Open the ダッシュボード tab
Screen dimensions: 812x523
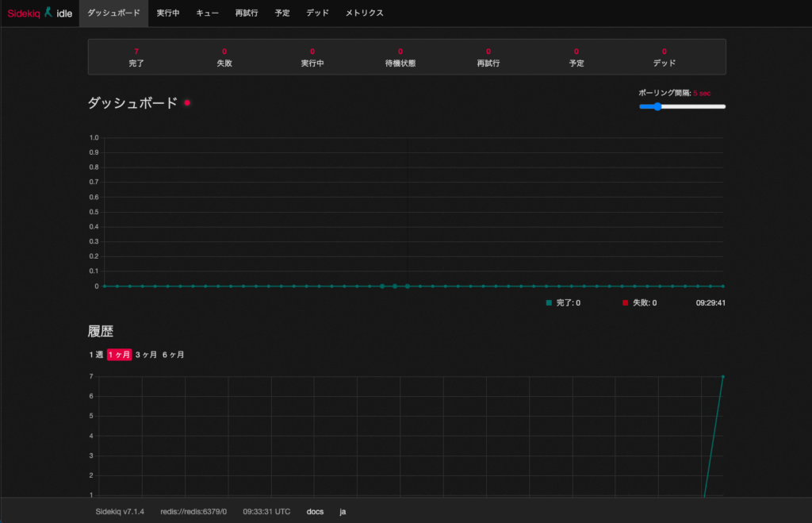(x=113, y=13)
